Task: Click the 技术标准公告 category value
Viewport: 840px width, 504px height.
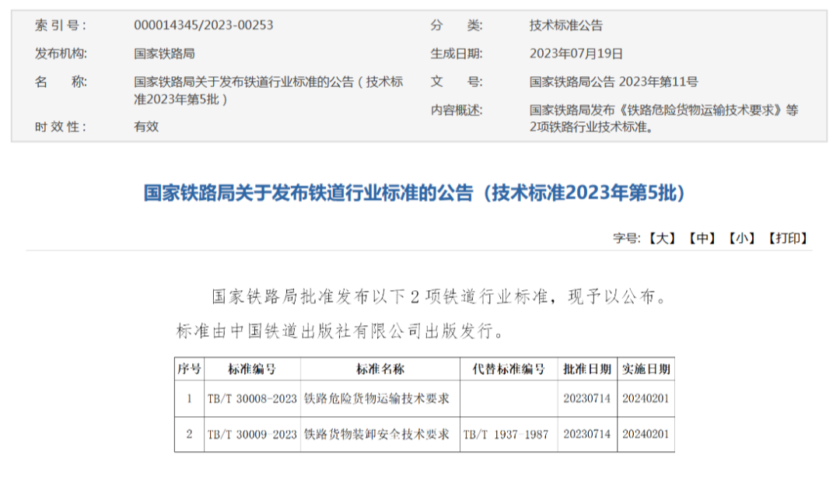Action: point(566,25)
